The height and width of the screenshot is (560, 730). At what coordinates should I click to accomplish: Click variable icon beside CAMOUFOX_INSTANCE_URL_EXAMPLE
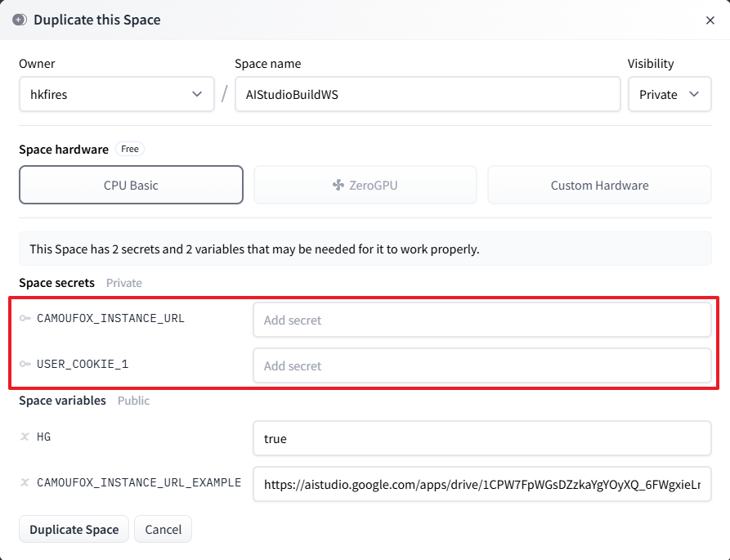click(x=25, y=483)
